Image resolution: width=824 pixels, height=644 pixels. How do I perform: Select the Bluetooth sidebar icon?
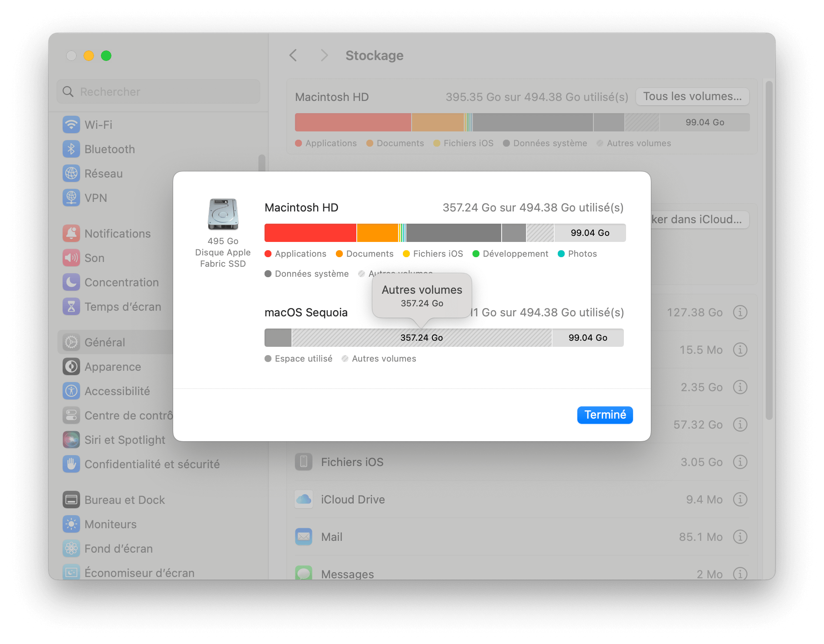pyautogui.click(x=71, y=149)
